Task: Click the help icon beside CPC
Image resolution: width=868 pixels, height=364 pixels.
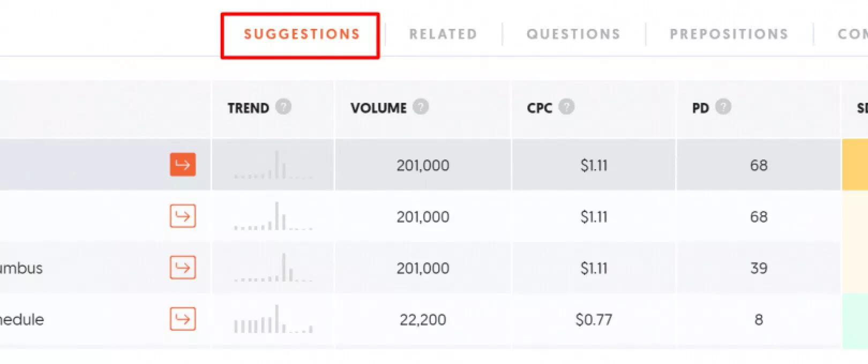Action: point(566,107)
